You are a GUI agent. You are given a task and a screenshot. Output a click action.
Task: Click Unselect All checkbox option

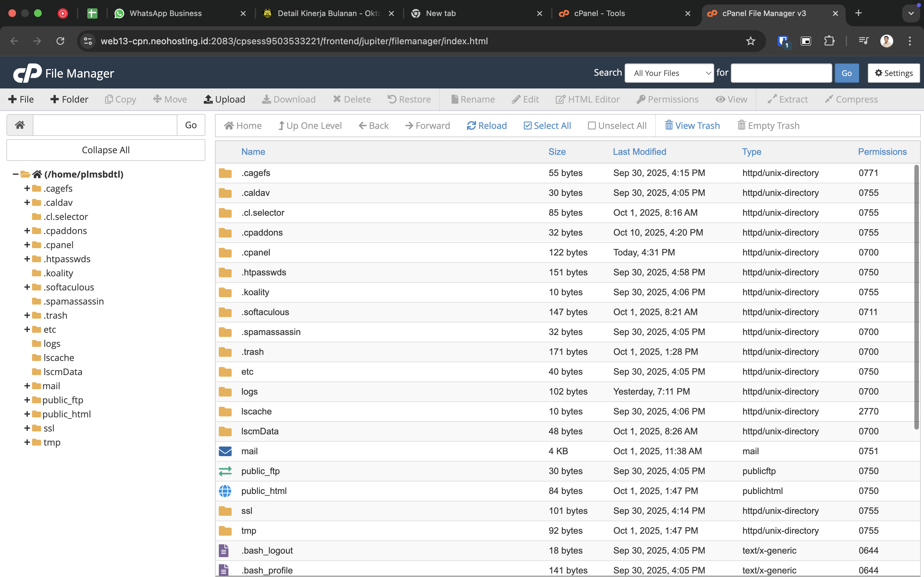tap(617, 126)
